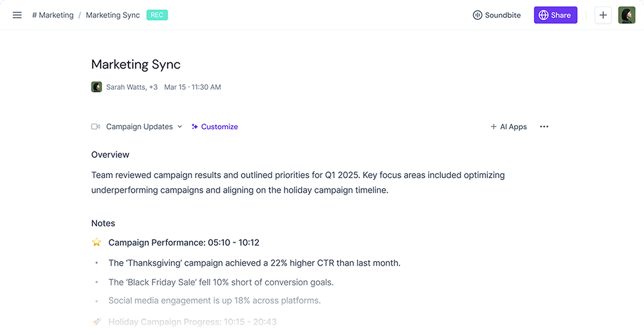This screenshot has height=335, width=644.
Task: Click the Marketing Sync page title
Action: (x=136, y=64)
